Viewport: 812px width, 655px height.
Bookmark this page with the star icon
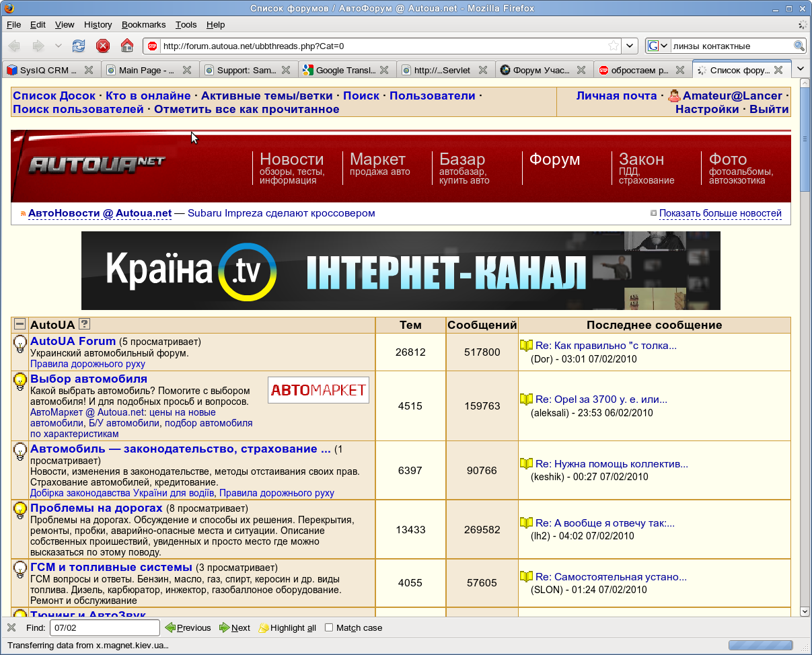click(614, 46)
